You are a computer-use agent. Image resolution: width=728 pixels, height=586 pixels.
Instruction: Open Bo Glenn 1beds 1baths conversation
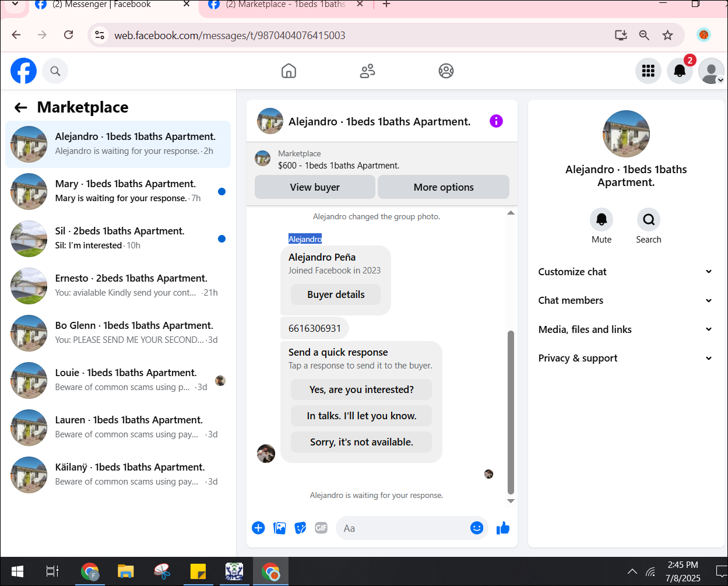(118, 333)
